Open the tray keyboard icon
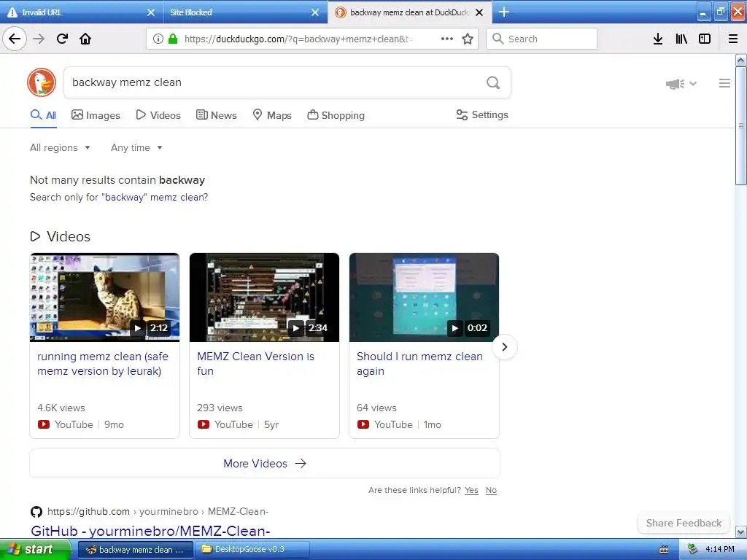 click(x=664, y=550)
